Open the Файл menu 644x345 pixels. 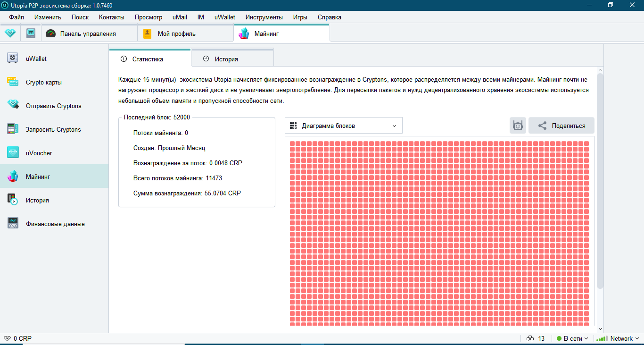tap(17, 17)
